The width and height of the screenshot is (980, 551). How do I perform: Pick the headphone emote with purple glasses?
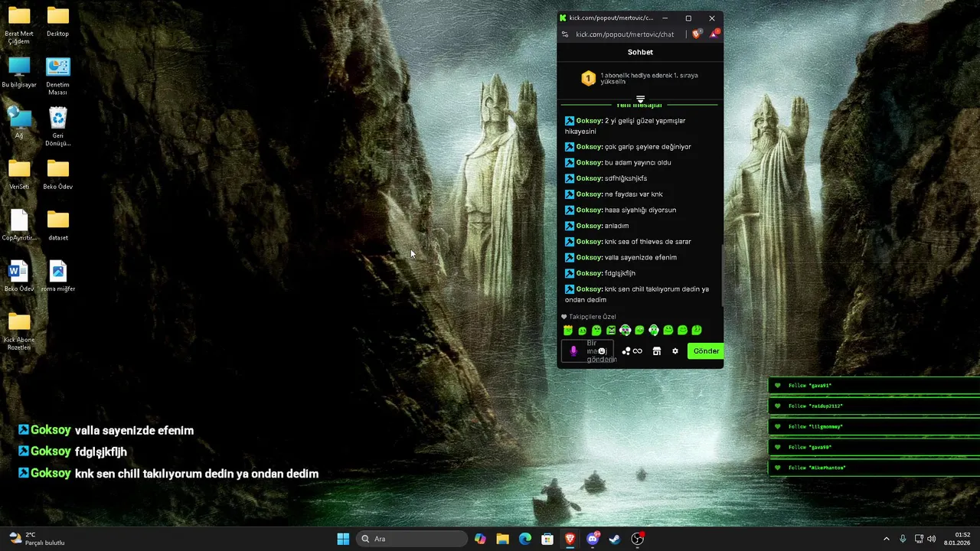(626, 331)
